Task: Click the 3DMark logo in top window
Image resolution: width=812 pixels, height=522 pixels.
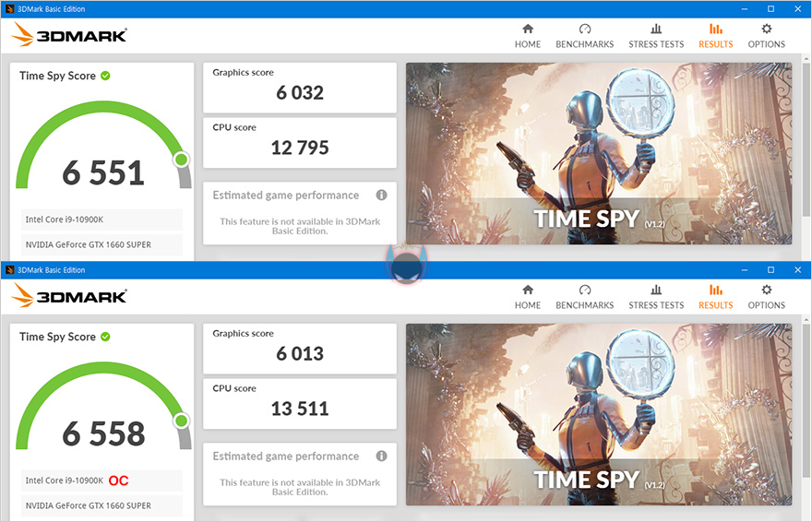Action: pos(69,35)
